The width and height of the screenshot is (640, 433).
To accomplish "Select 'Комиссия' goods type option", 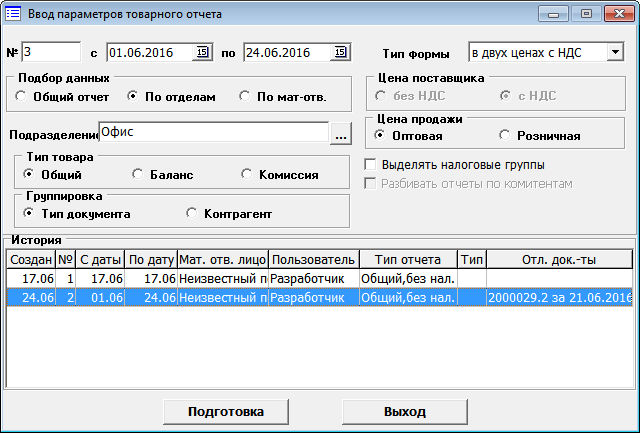I will pos(249,175).
